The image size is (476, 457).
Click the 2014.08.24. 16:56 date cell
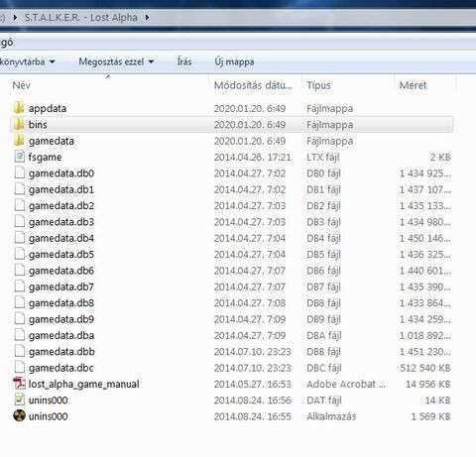[252, 400]
